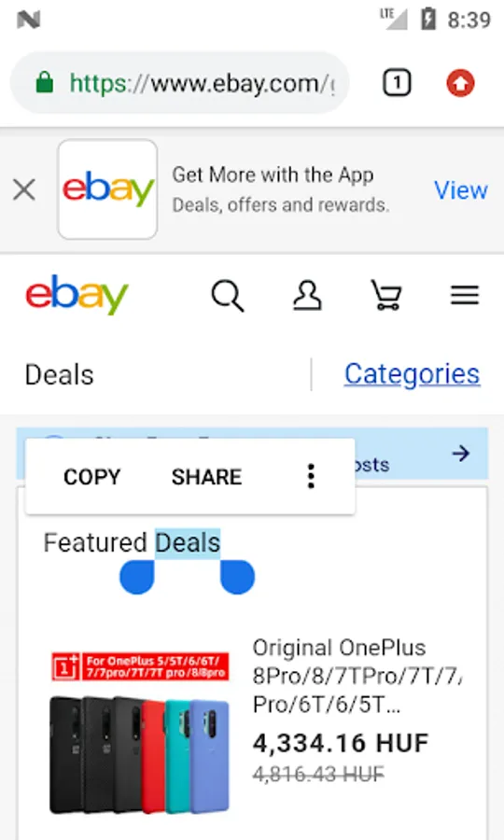Tap the right text selection handle
Screen dimensions: 504x840
pos(237,577)
